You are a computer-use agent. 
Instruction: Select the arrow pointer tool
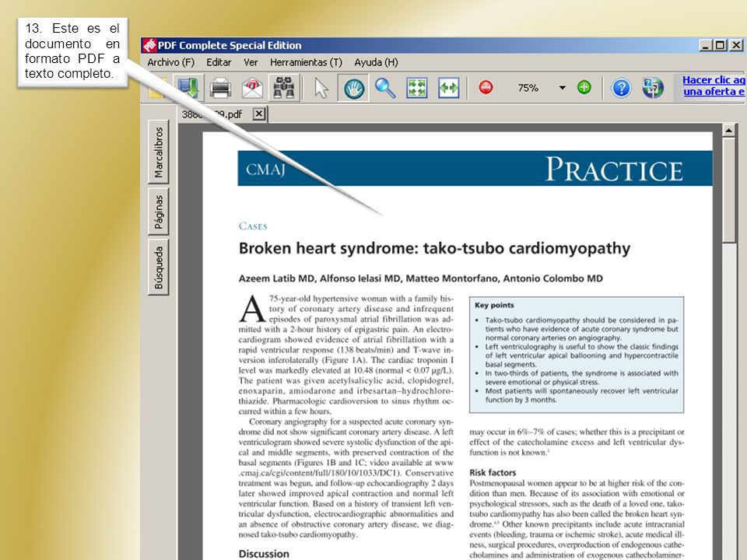321,88
